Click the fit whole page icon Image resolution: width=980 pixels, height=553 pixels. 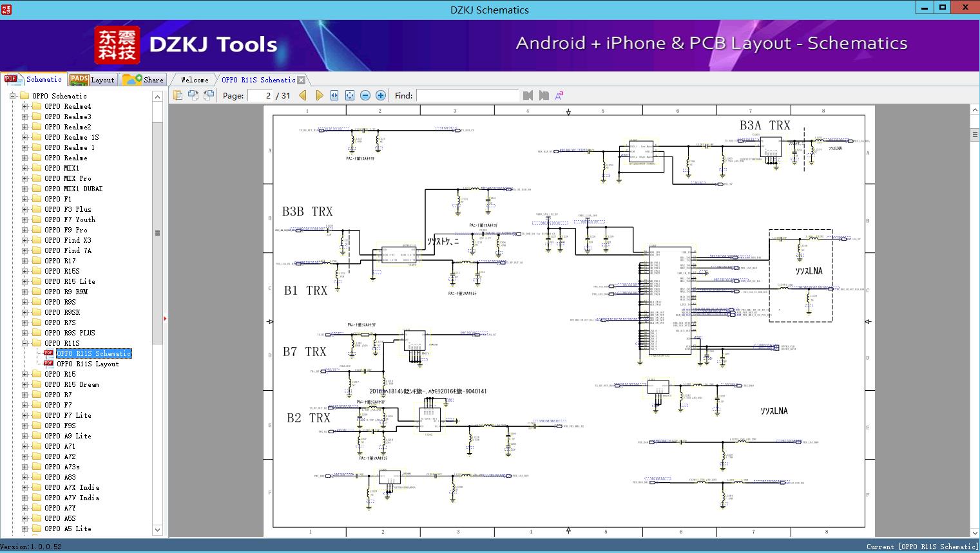(349, 95)
